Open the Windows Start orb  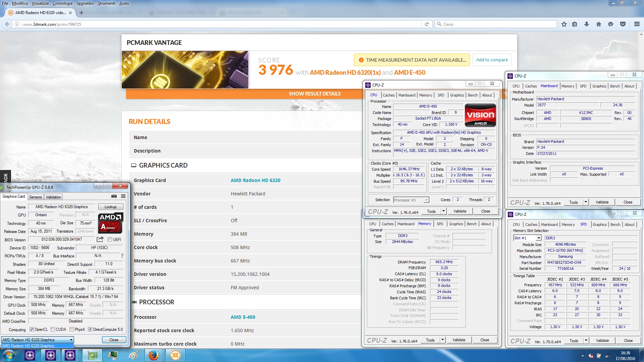[x=9, y=355]
